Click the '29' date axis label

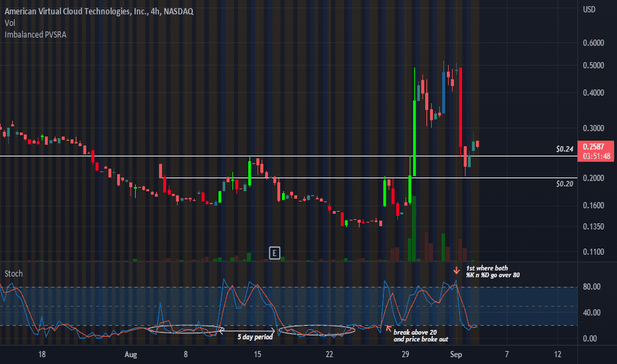tap(405, 354)
